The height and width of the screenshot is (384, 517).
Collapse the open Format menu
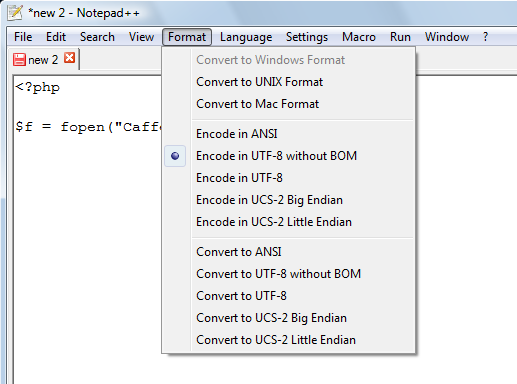(187, 37)
